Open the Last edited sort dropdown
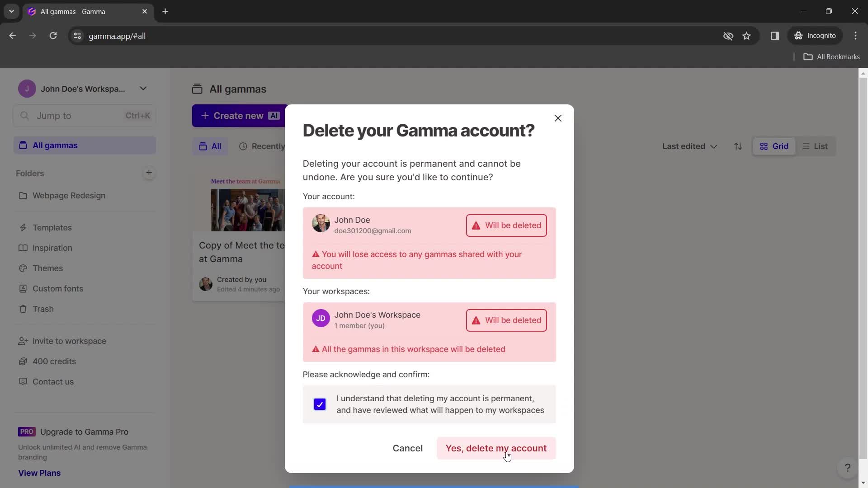 689,146
